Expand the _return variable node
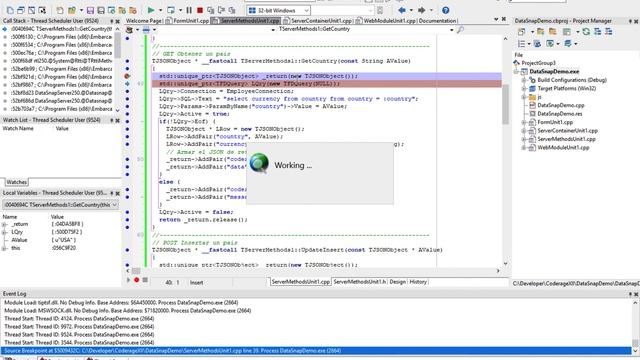640x360 pixels. [x=4, y=224]
